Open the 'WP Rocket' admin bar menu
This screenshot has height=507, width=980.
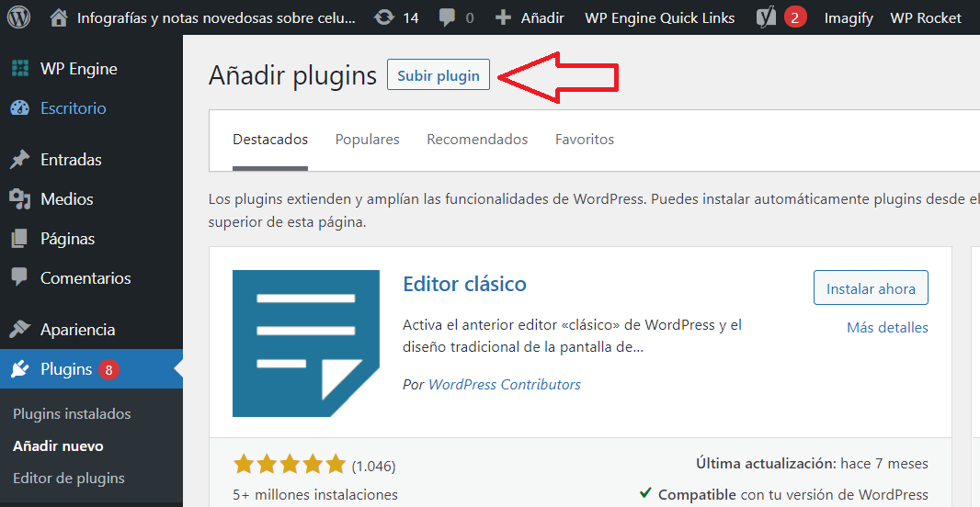(x=926, y=18)
